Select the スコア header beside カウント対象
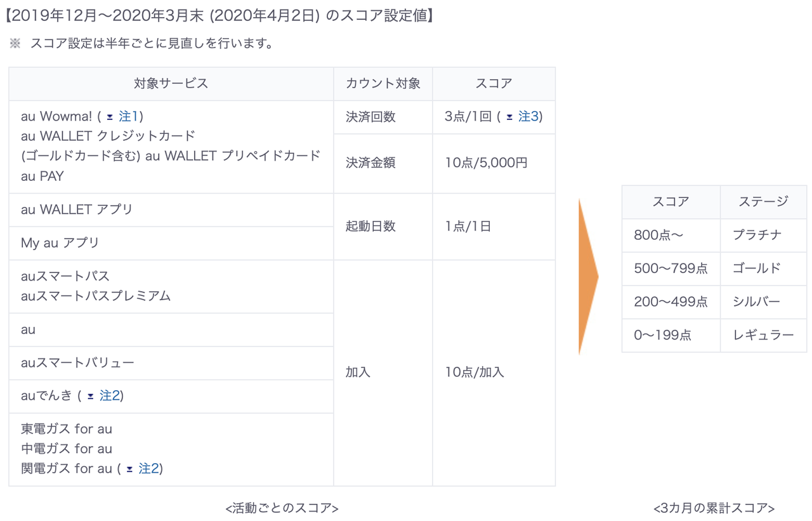This screenshot has width=812, height=521. [x=494, y=84]
